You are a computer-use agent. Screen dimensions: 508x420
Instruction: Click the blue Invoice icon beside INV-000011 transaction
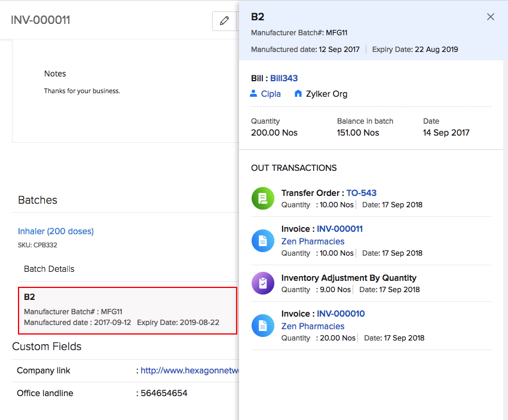263,240
